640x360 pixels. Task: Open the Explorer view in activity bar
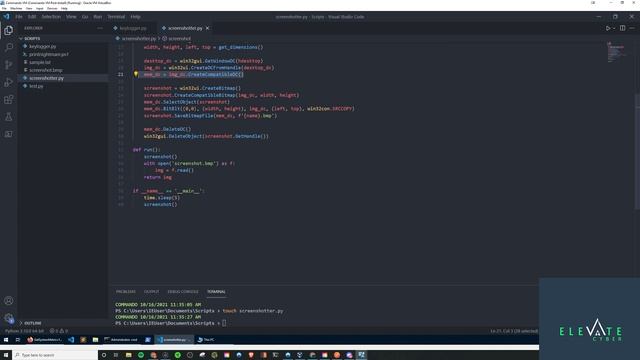[9, 31]
